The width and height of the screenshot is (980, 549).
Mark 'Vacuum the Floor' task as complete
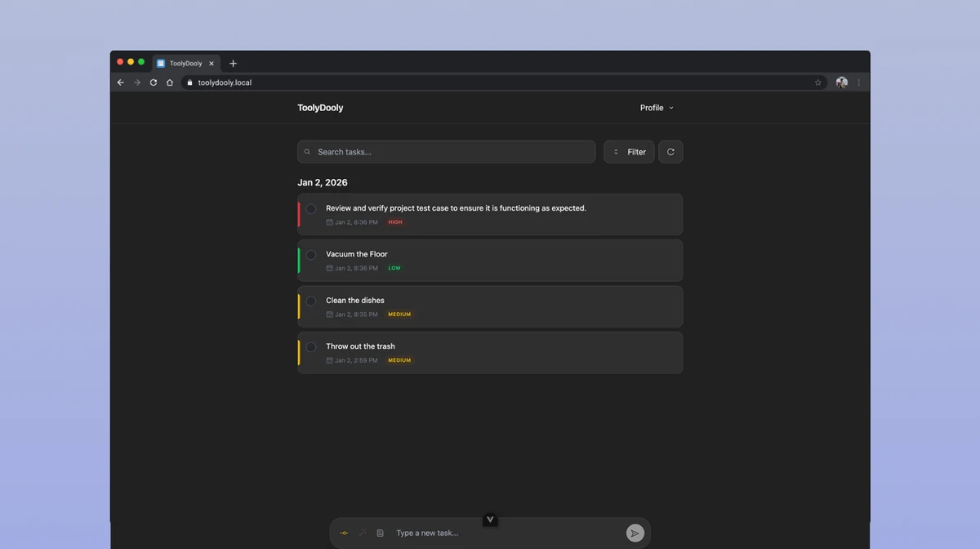(x=311, y=255)
